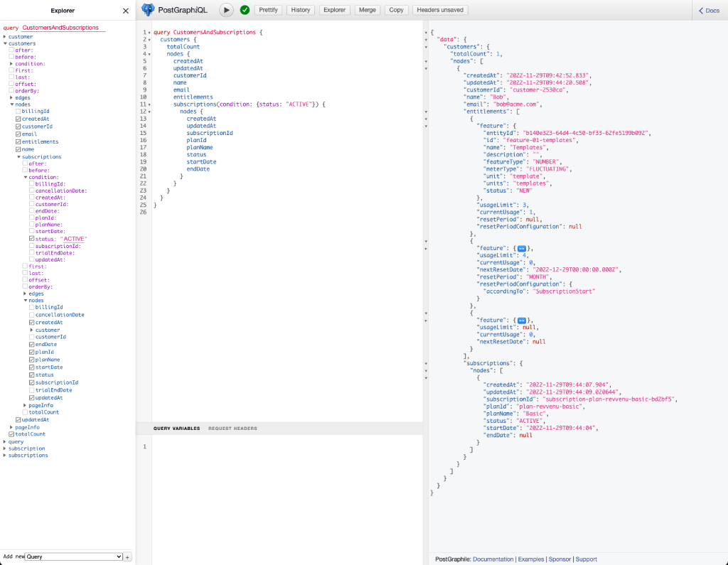Check the offset argument under customers
The height and width of the screenshot is (565, 728).
[x=11, y=84]
